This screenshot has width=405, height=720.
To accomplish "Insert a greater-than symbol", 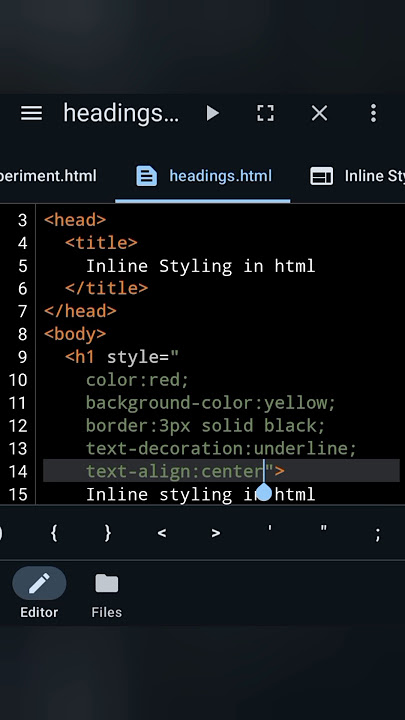I will 216,534.
